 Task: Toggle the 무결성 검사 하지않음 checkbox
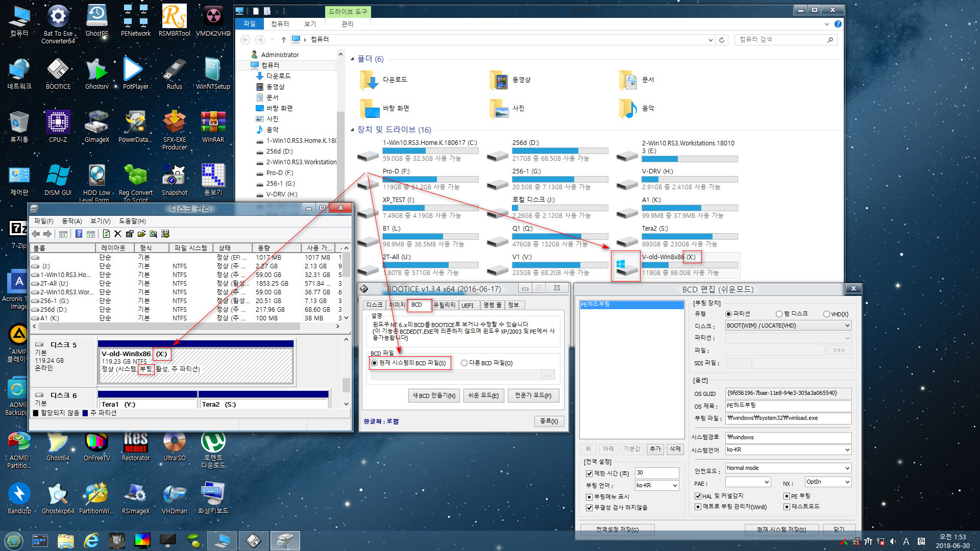tap(589, 508)
